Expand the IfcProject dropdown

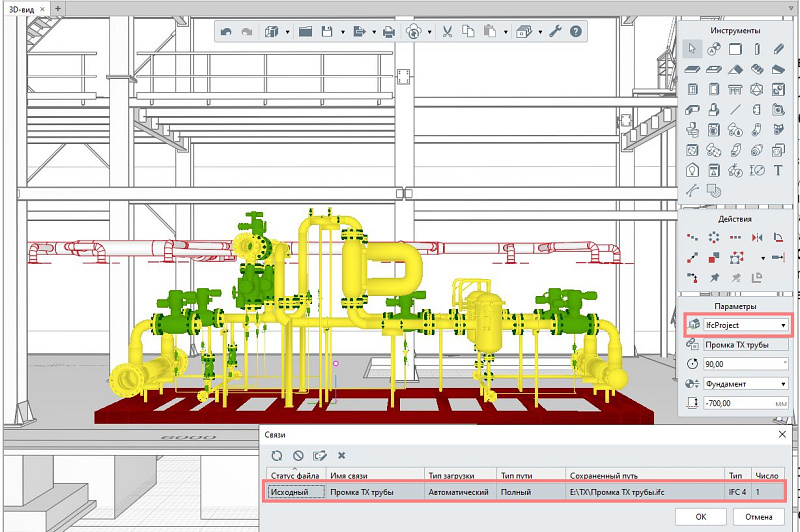coord(783,325)
